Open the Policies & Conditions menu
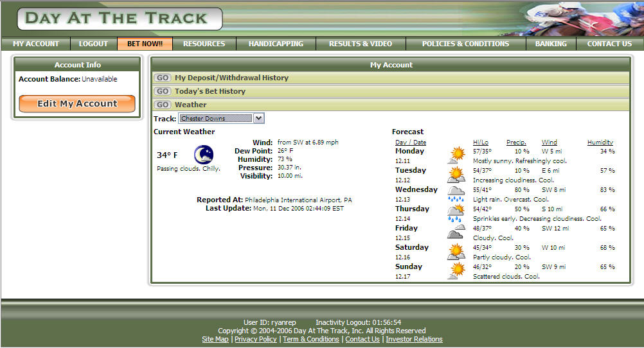This screenshot has height=348, width=644. [x=465, y=44]
